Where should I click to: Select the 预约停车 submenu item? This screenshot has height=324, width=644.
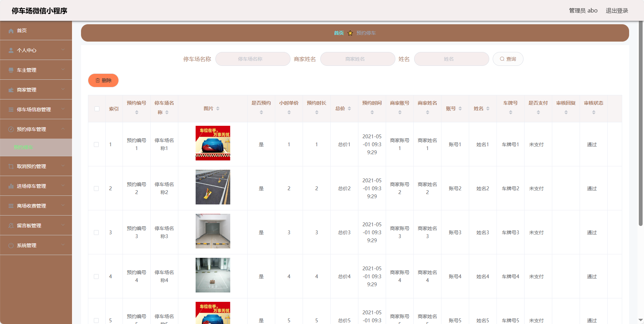[36, 148]
